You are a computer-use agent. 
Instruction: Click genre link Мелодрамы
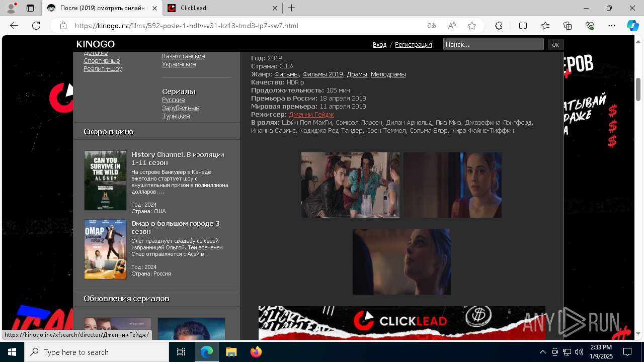(x=388, y=74)
